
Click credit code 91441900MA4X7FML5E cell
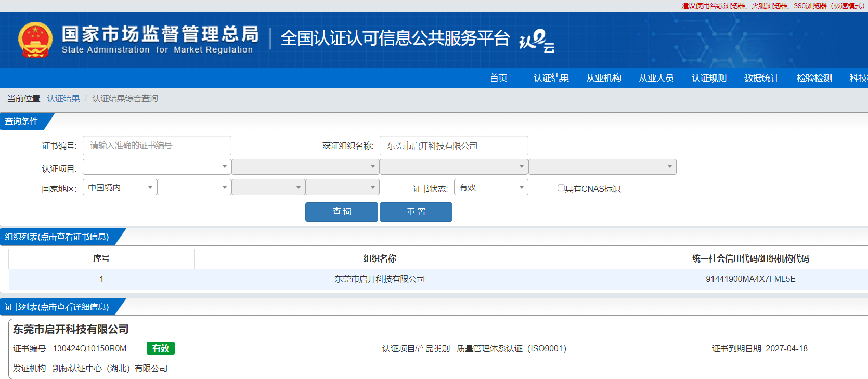point(750,279)
